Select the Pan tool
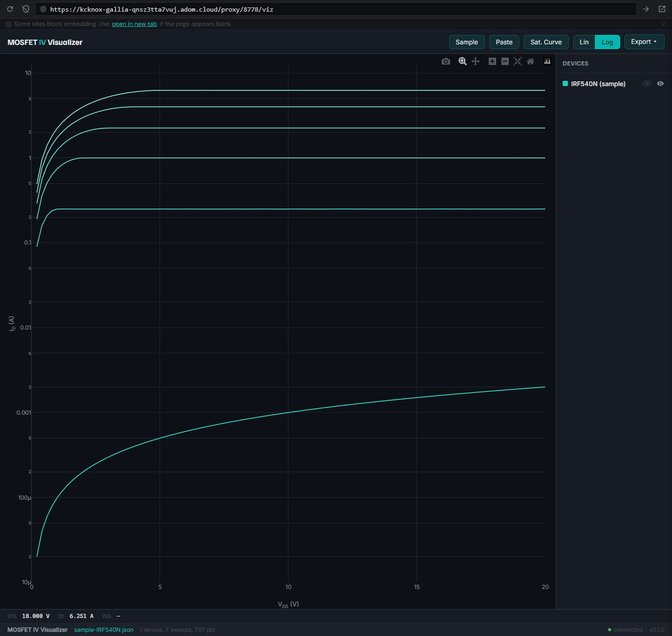This screenshot has height=636, width=672. click(x=475, y=61)
